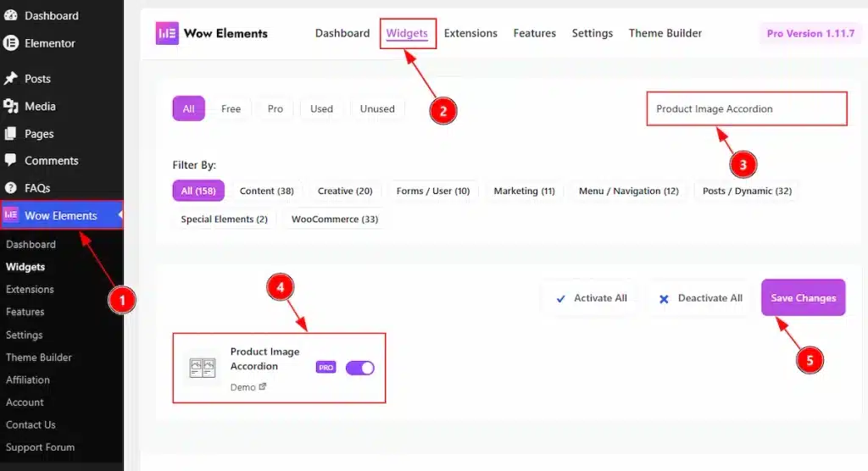Screen dimensions: 868x471
Task: Select the Pro widget filter
Action: (275, 108)
